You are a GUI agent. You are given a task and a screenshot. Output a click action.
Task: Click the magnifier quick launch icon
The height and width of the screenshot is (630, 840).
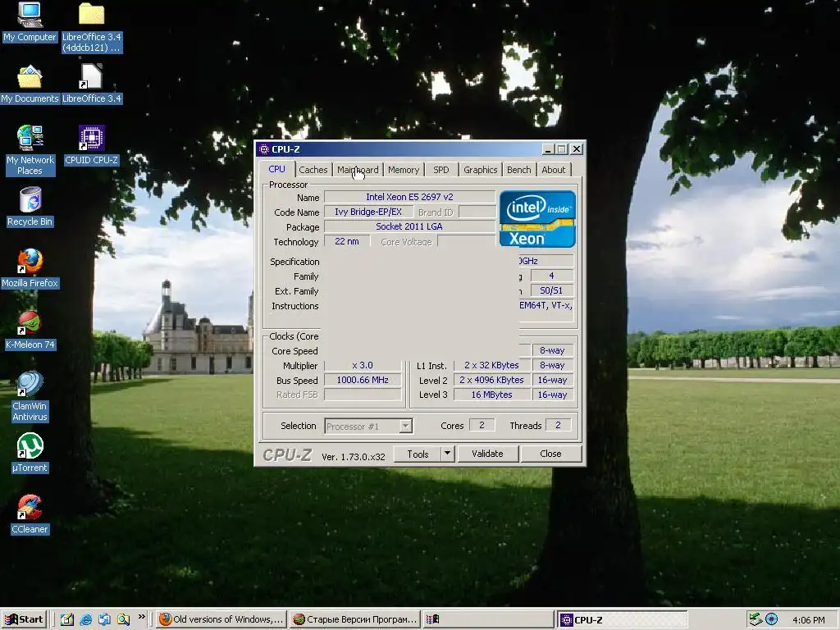coord(123,619)
